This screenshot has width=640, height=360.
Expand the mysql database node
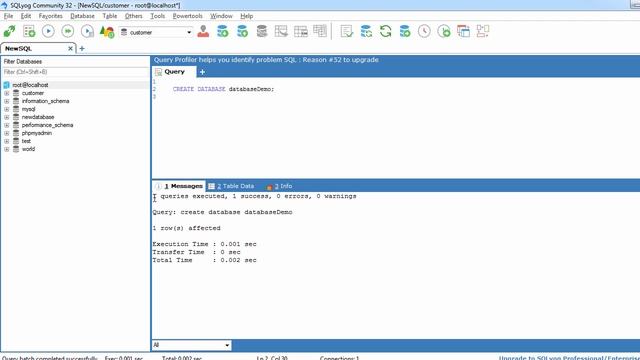coord(7,109)
